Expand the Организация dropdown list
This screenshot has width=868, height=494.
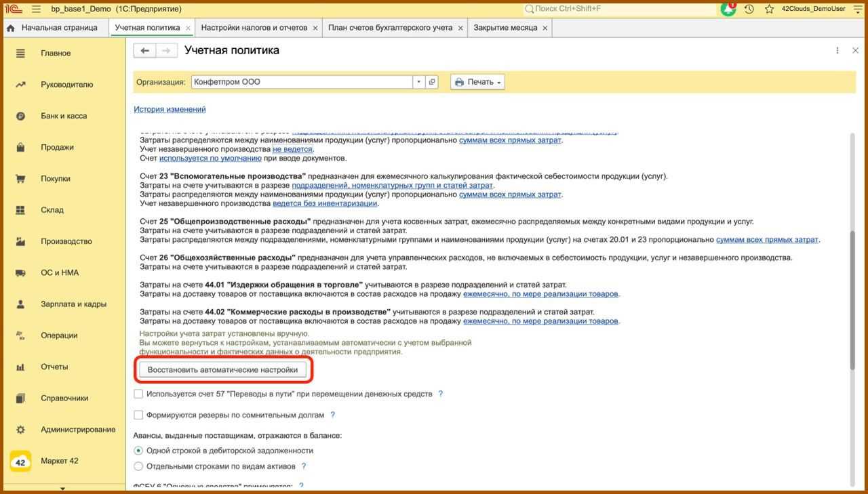pos(419,82)
